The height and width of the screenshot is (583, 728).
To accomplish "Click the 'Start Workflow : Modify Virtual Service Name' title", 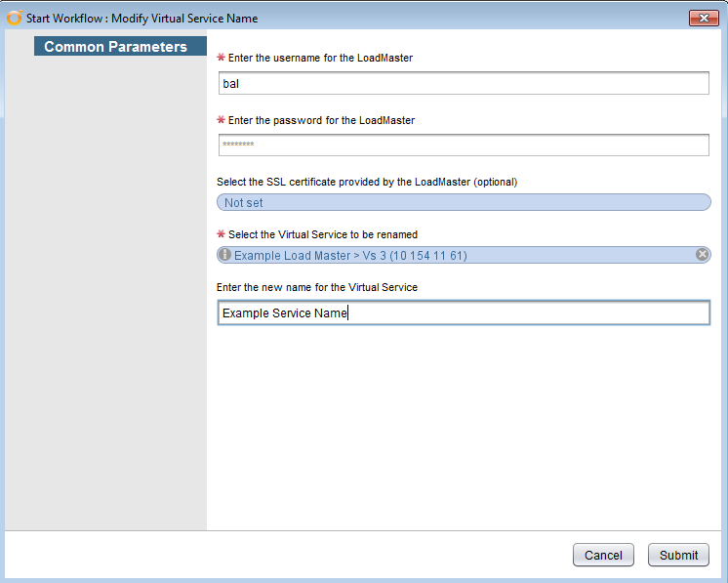I will [x=142, y=19].
